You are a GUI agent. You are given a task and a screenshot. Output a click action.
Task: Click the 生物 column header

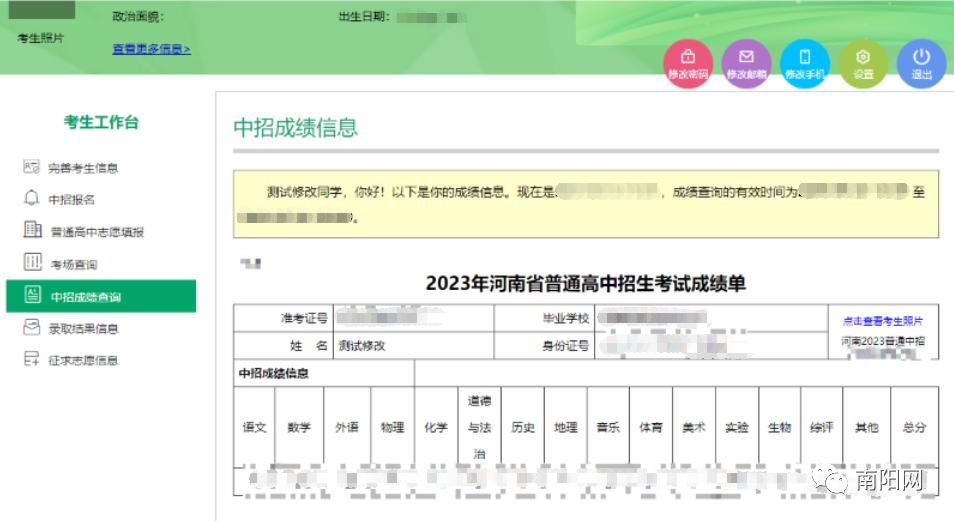pos(779,427)
